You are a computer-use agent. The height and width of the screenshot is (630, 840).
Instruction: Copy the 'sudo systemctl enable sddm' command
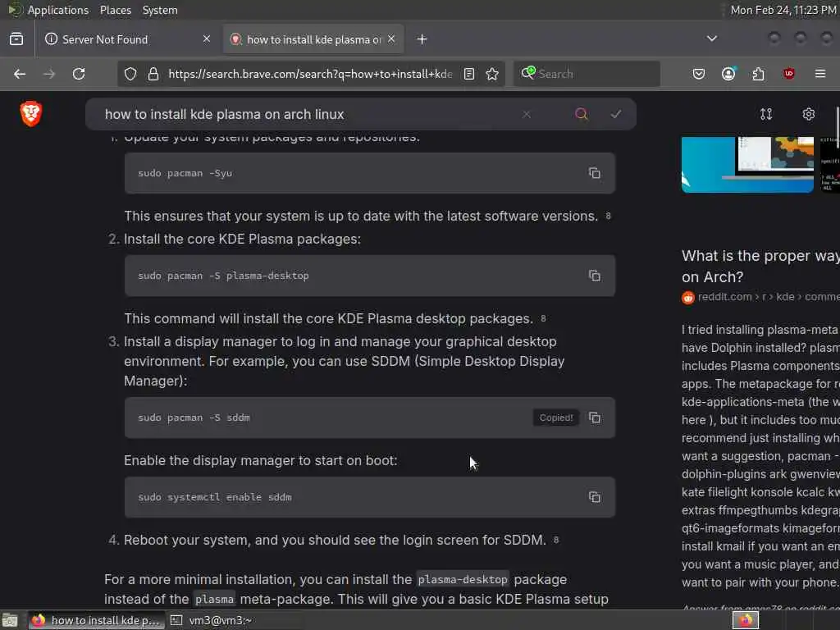[x=594, y=497]
